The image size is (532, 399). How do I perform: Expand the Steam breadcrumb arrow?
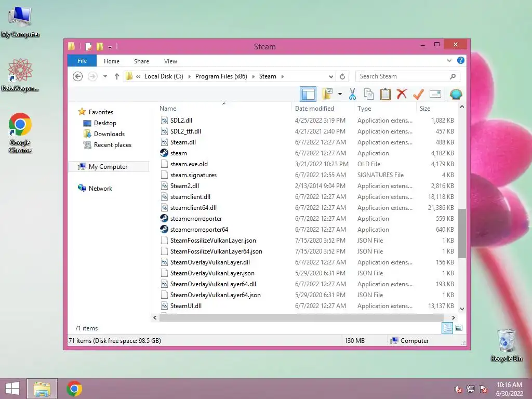[282, 76]
